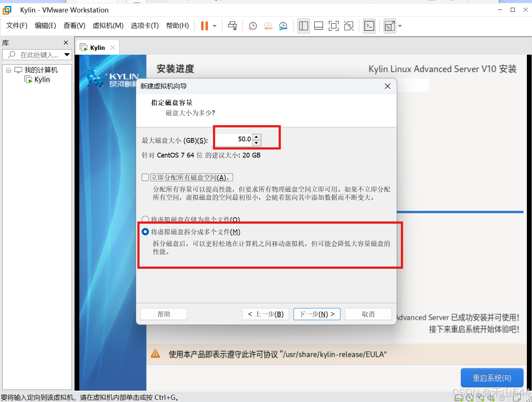Click the 磁盘大小为多少? text in the wizard

190,113
